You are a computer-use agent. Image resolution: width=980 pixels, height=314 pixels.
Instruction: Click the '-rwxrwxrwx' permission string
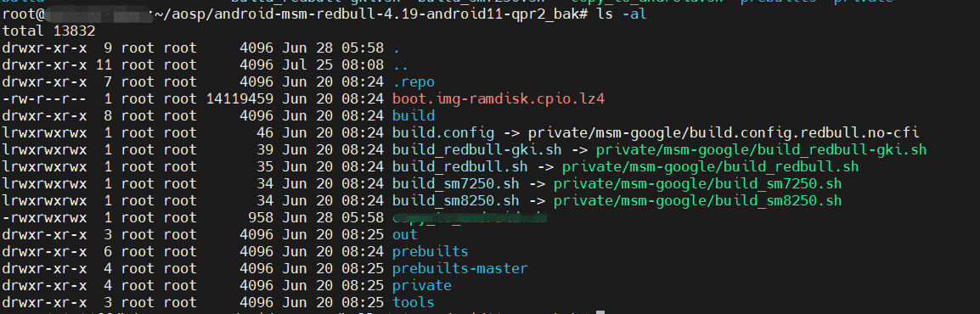44,218
